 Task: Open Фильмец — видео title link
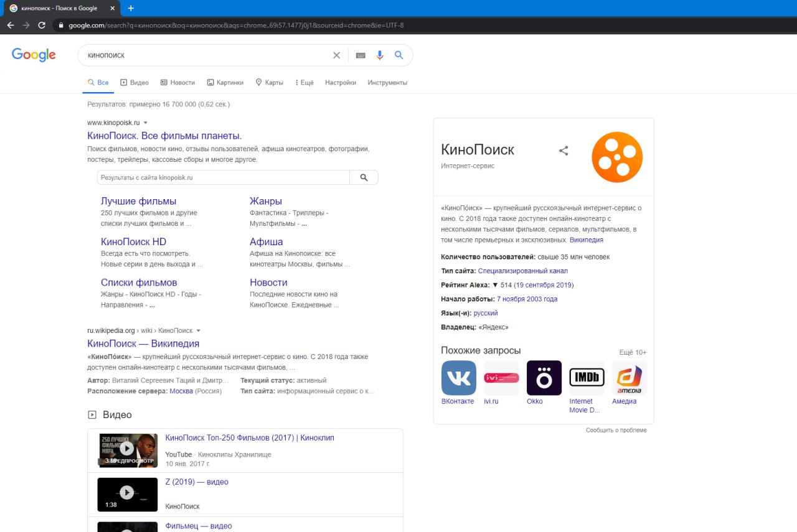point(199,526)
